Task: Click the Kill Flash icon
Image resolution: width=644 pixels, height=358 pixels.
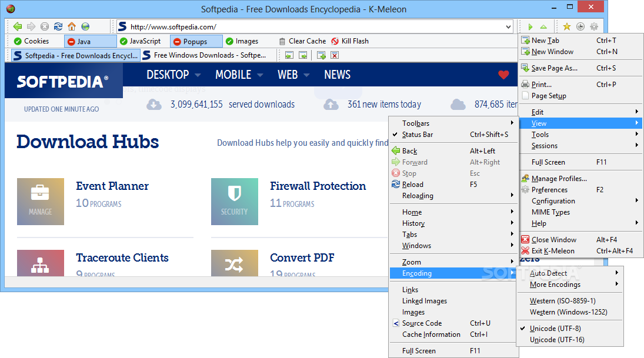Action: pos(335,41)
